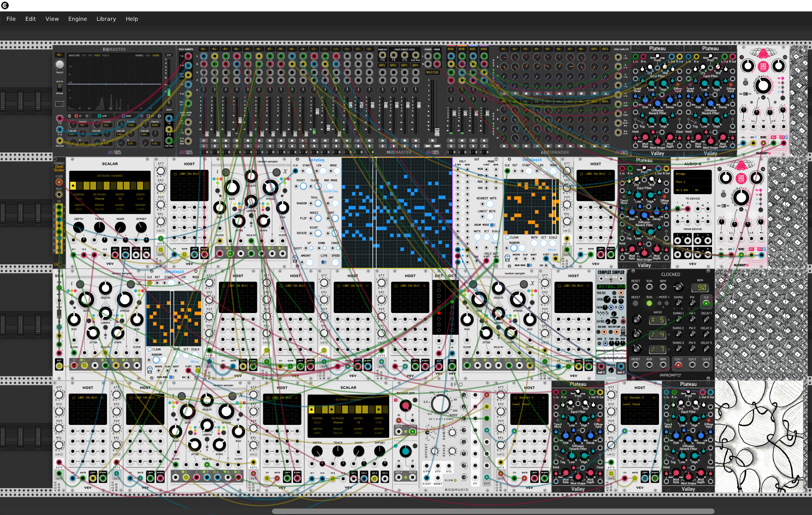Click the CLK 1 output jack on Clocked
Image resolution: width=812 pixels, height=515 pixels.
[x=678, y=365]
